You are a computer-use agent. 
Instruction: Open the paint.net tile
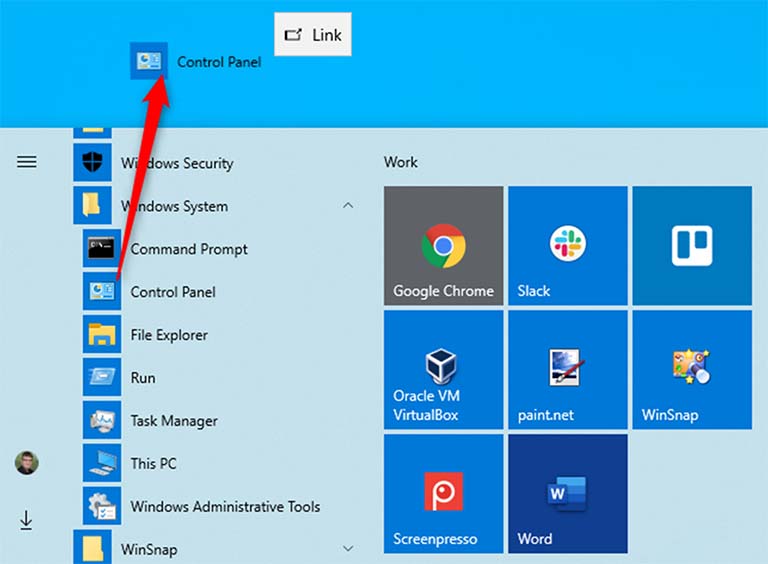pos(568,370)
